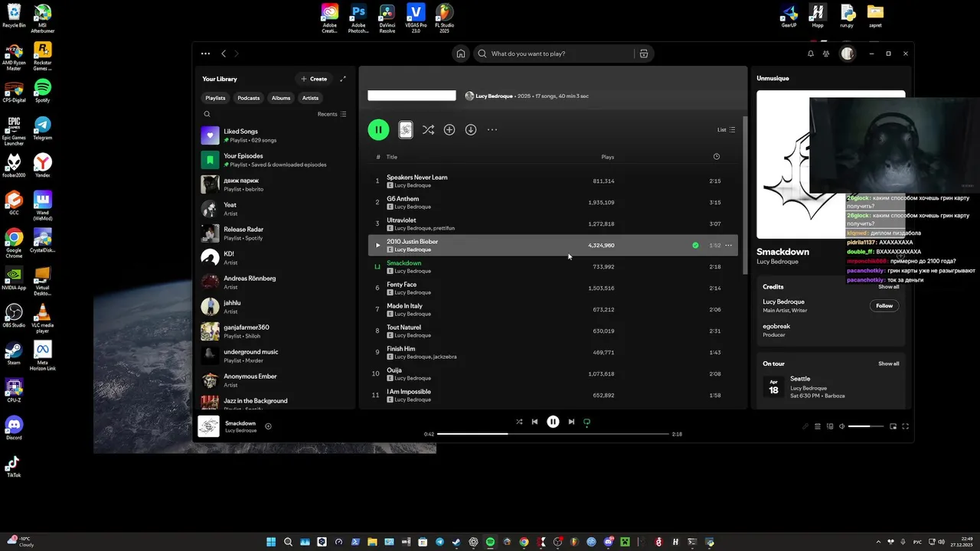Open Spotify Home via house icon

coord(461,54)
